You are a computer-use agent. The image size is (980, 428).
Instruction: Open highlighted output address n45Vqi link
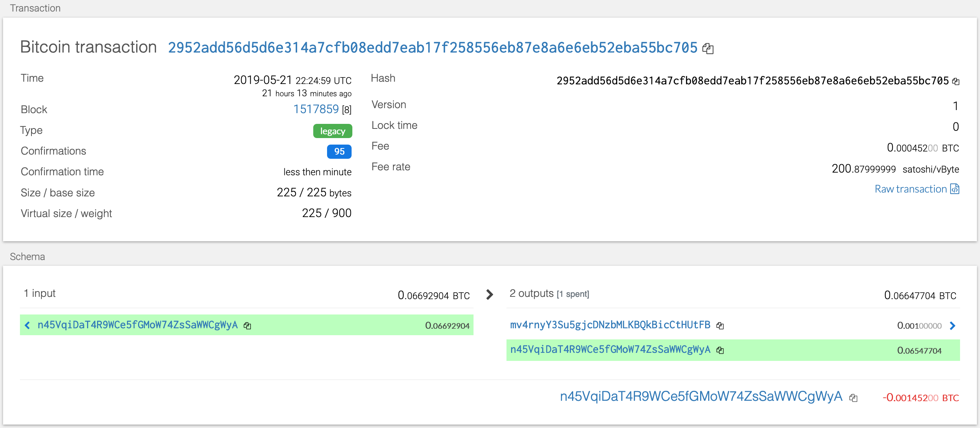coord(610,350)
